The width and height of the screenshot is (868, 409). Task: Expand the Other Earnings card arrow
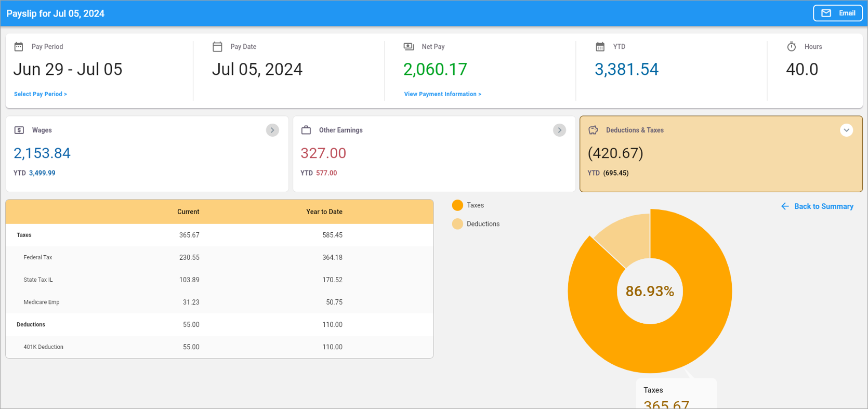(559, 130)
